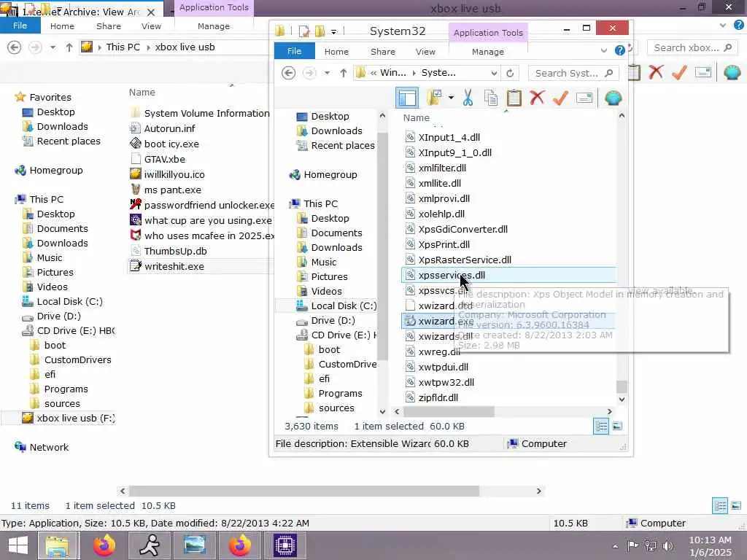Viewport: 747px width, 560px height.
Task: Select xwizard.exe in System32
Action: [508, 321]
